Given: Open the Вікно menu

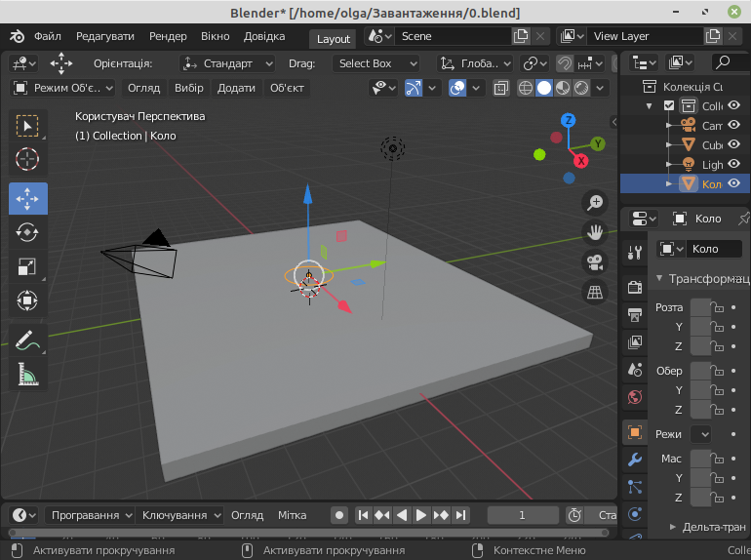Looking at the screenshot, I should (x=215, y=36).
